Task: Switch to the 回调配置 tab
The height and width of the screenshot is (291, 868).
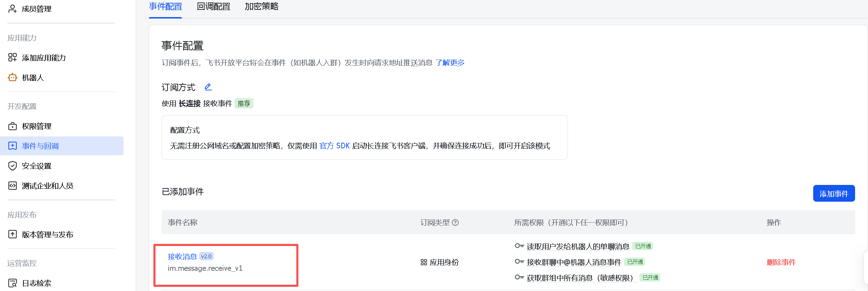Action: point(214,7)
